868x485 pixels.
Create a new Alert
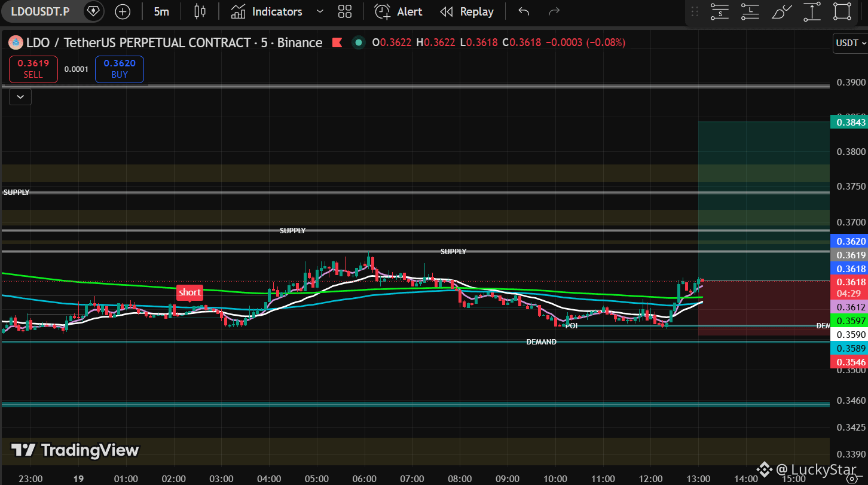click(x=399, y=11)
